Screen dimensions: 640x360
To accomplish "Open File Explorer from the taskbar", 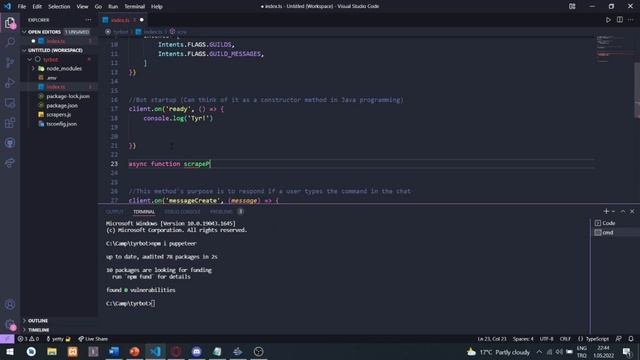I will tap(52, 351).
